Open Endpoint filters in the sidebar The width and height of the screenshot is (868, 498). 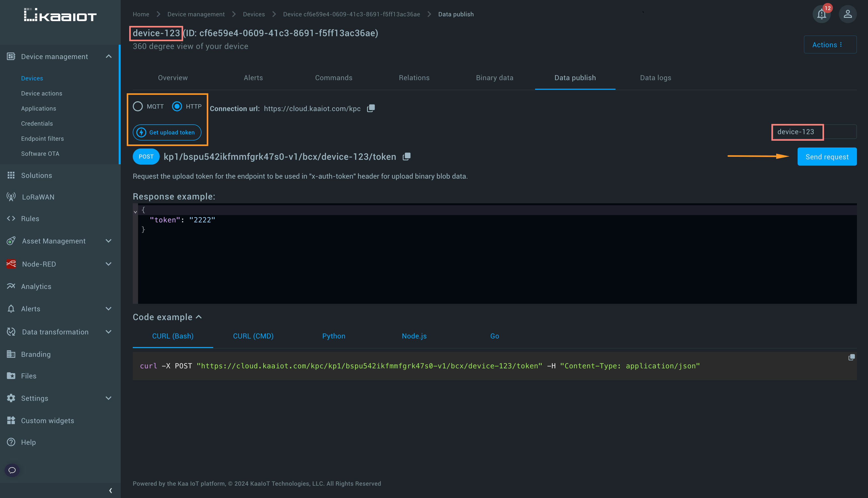pyautogui.click(x=42, y=138)
